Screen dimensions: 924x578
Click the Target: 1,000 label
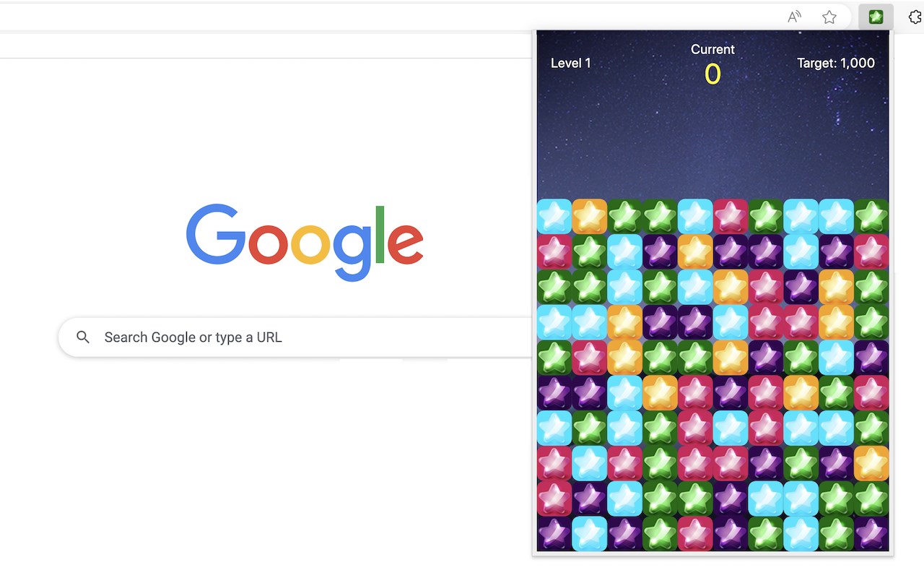[836, 63]
